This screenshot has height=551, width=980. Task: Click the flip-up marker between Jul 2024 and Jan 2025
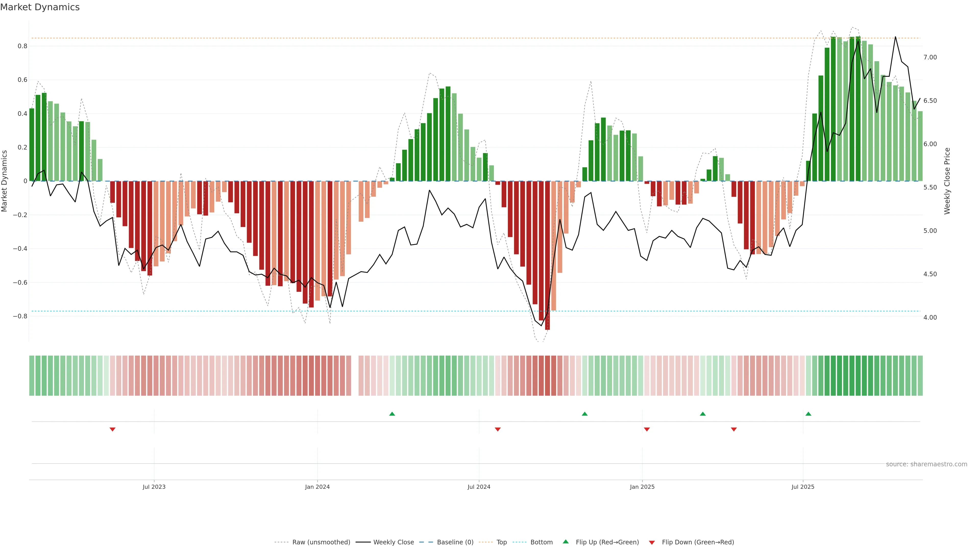584,414
